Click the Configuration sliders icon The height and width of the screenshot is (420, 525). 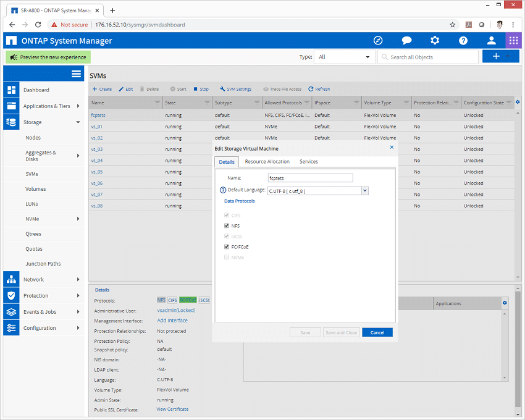point(11,328)
